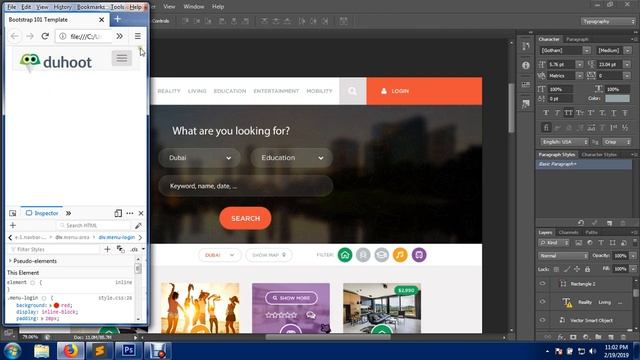The image size is (640, 360).
Task: Filter layers by pixel layers icon
Action: (x=578, y=242)
